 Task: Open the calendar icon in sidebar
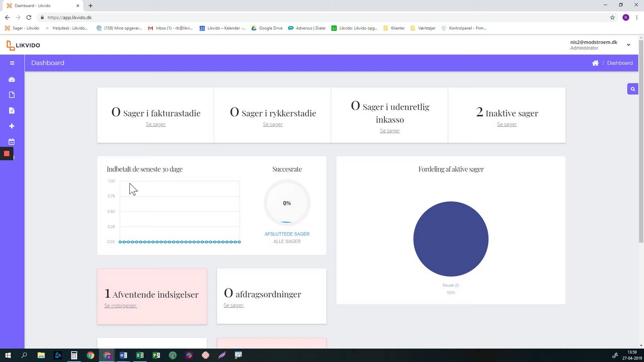pyautogui.click(x=12, y=142)
